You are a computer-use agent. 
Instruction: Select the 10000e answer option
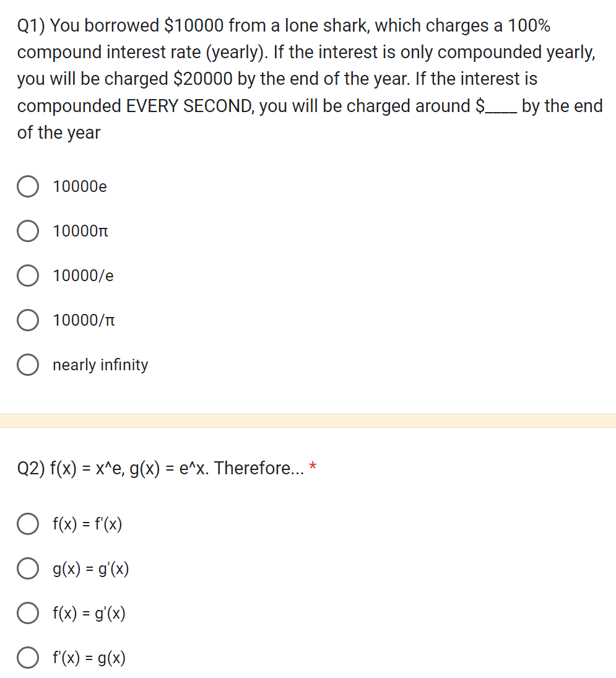(27, 186)
